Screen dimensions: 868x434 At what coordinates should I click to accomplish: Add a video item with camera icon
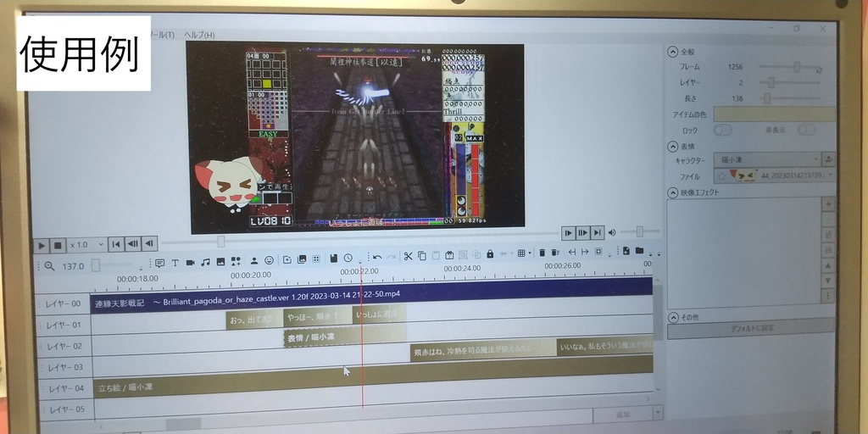pos(191,263)
